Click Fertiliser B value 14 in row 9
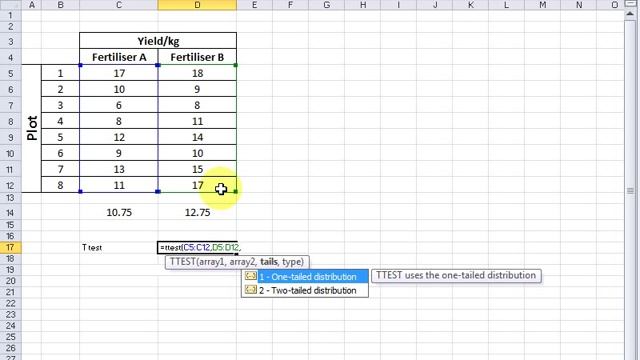Image resolution: width=640 pixels, height=360 pixels. [197, 137]
